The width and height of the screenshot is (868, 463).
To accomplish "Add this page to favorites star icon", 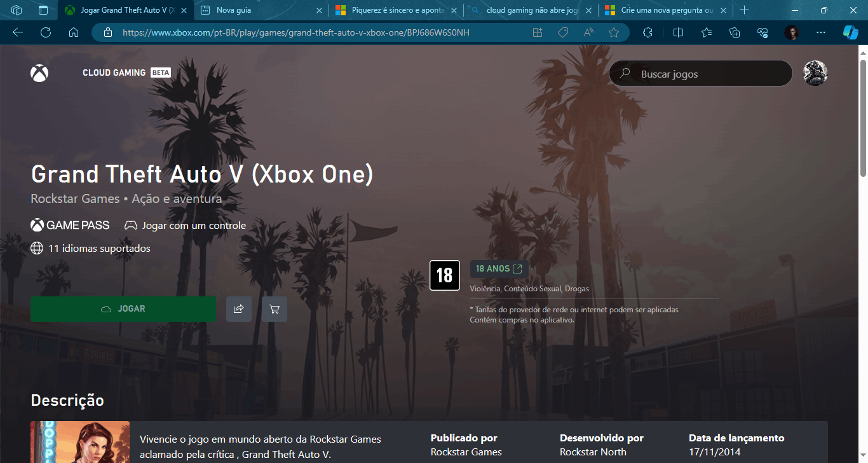I will coord(614,32).
